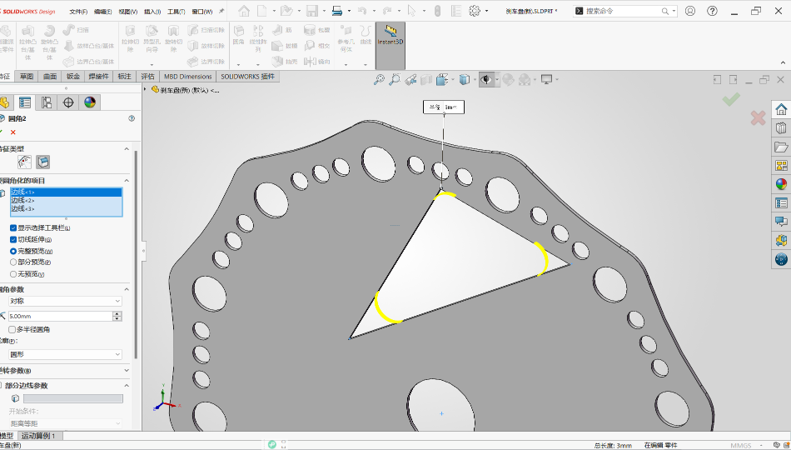Switch to the SOLIDWORKS add-ins tab
This screenshot has width=791, height=450.
(248, 77)
